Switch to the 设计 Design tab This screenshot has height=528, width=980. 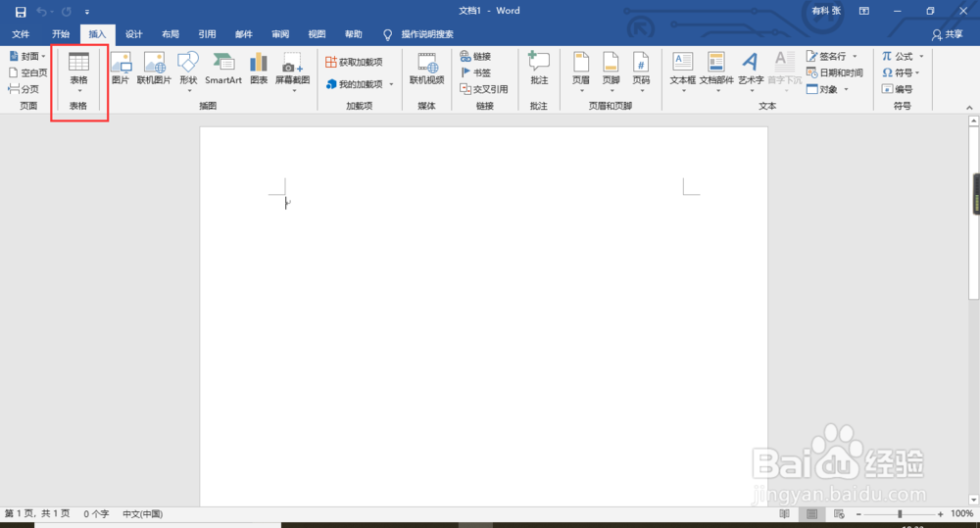coord(133,34)
